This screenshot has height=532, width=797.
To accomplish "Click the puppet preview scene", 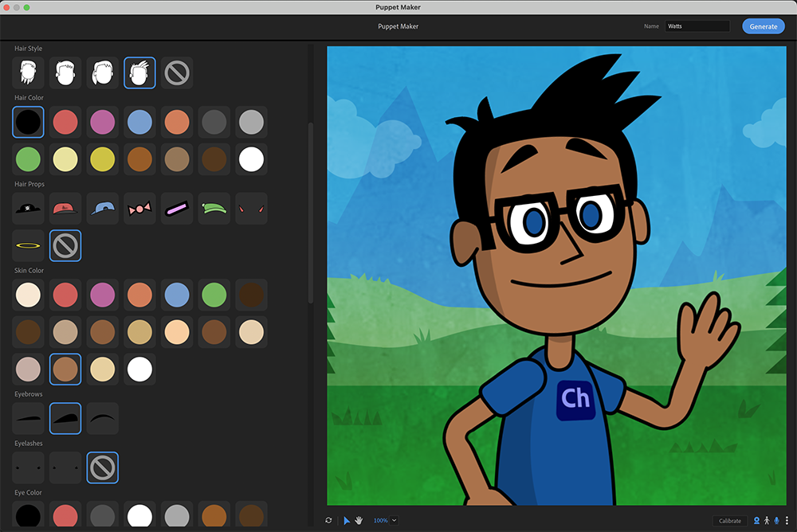I will click(x=556, y=276).
